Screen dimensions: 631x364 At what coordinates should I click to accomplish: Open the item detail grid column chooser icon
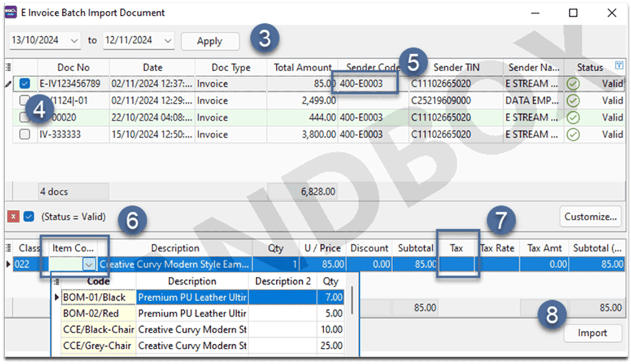click(8, 247)
